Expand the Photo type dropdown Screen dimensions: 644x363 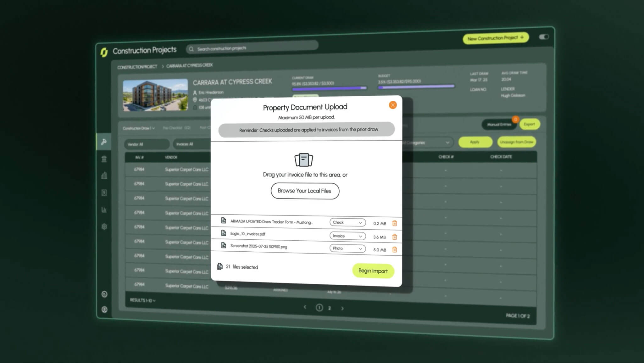[347, 249]
